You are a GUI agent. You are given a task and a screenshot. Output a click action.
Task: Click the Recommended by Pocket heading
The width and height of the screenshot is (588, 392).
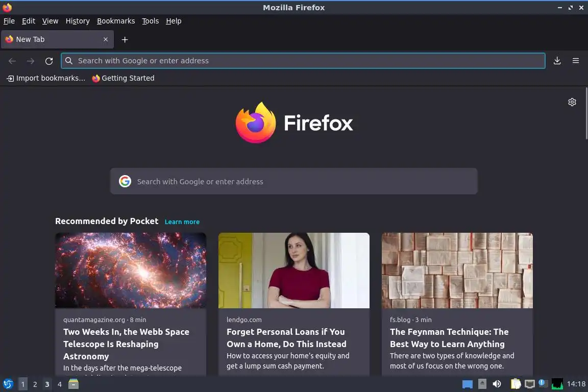click(107, 221)
